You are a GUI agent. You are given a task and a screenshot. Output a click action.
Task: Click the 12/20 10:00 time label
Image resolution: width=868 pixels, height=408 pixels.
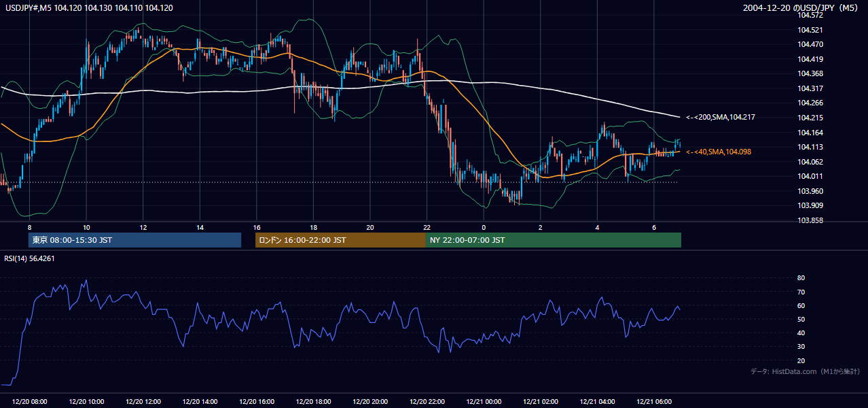86,402
